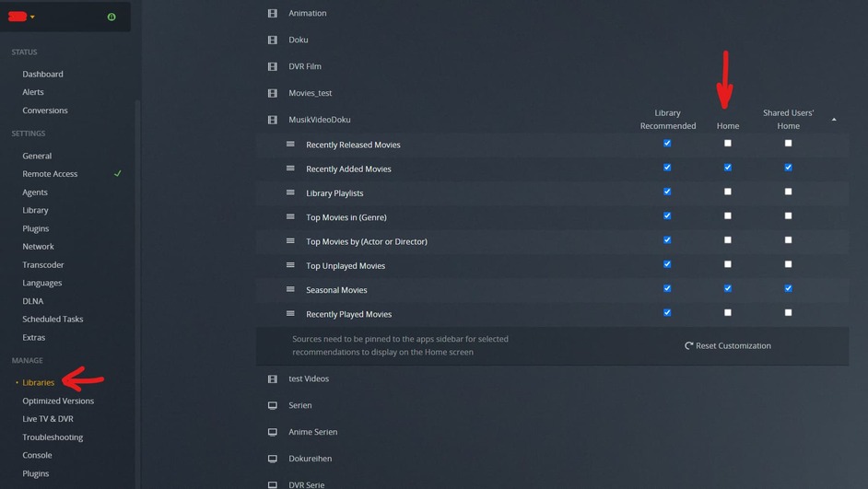The image size is (868, 489).
Task: Open Remote Access settings
Action: [50, 174]
